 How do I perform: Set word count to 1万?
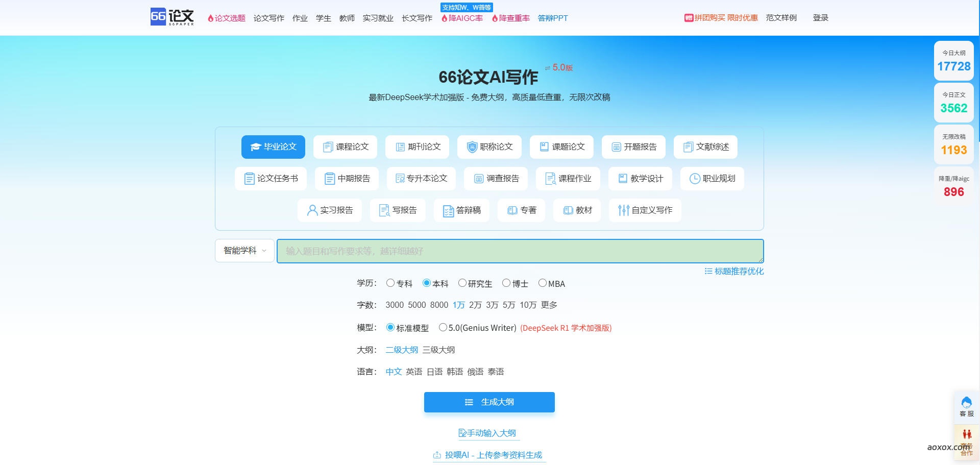point(458,305)
